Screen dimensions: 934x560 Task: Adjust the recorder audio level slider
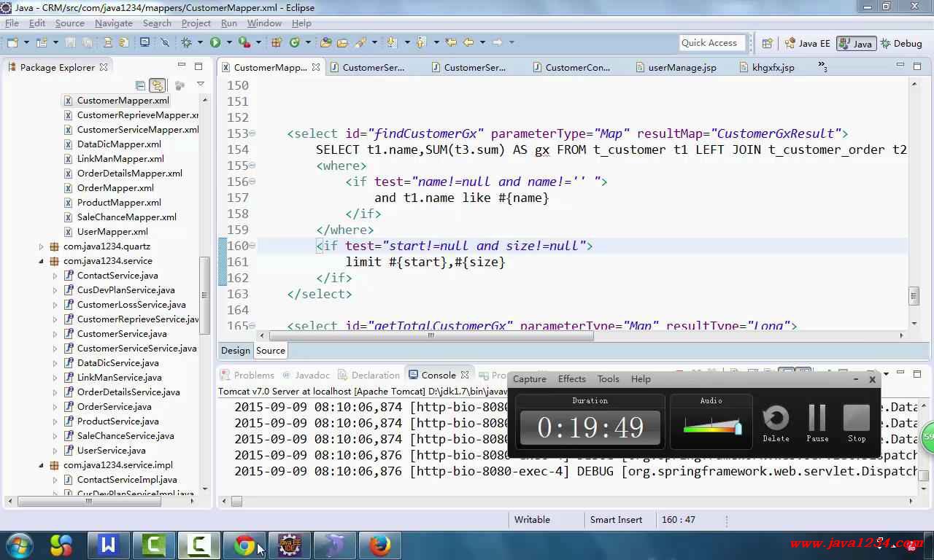coord(738,428)
